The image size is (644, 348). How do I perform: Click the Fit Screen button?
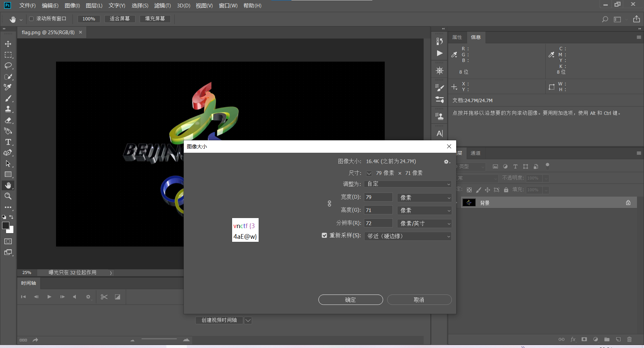pos(120,19)
